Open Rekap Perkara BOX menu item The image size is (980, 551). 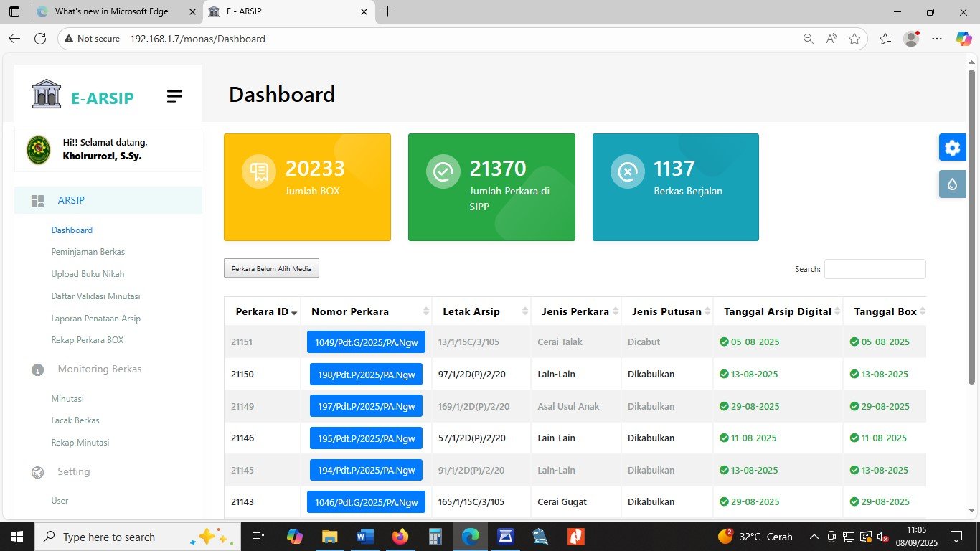(88, 340)
